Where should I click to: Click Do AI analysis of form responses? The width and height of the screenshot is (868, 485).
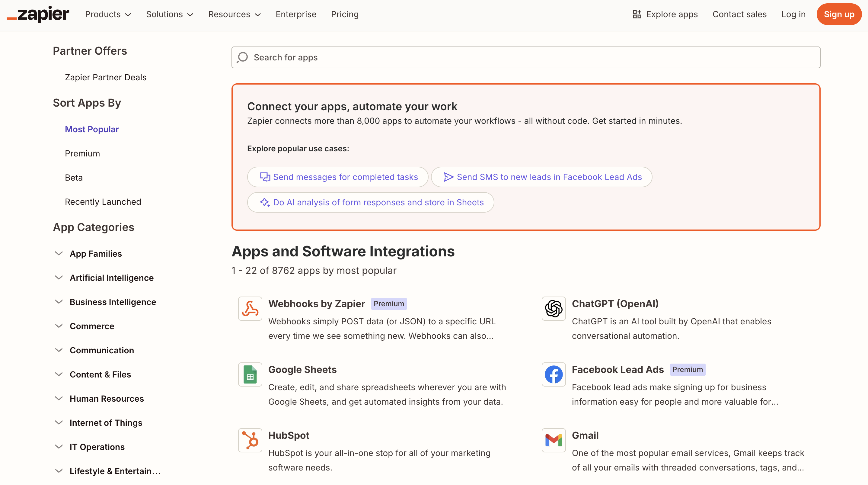pyautogui.click(x=370, y=202)
